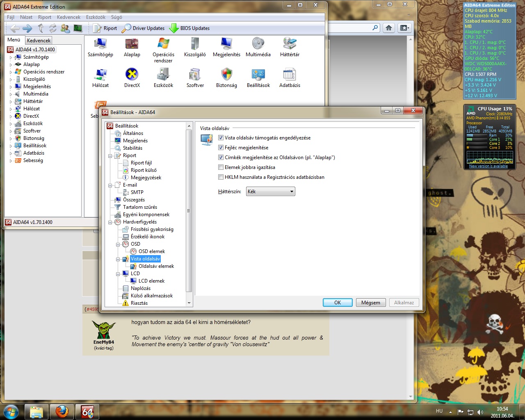525x420 pixels.
Task: Expand Számítógép in AIDA64 menu tree
Action: (x=11, y=57)
